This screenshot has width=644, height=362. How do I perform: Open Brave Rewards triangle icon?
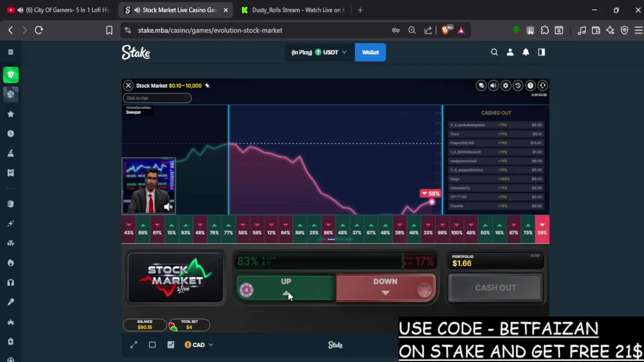pos(461,30)
